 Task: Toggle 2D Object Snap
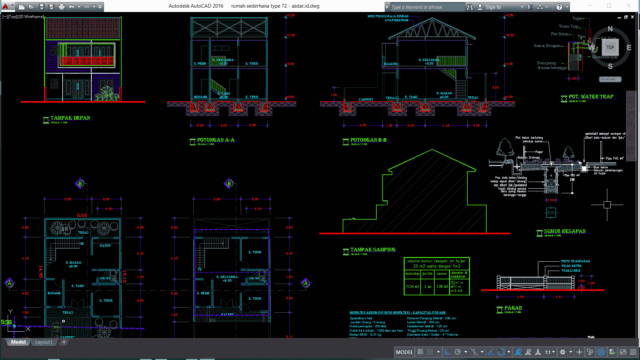pos(501,352)
